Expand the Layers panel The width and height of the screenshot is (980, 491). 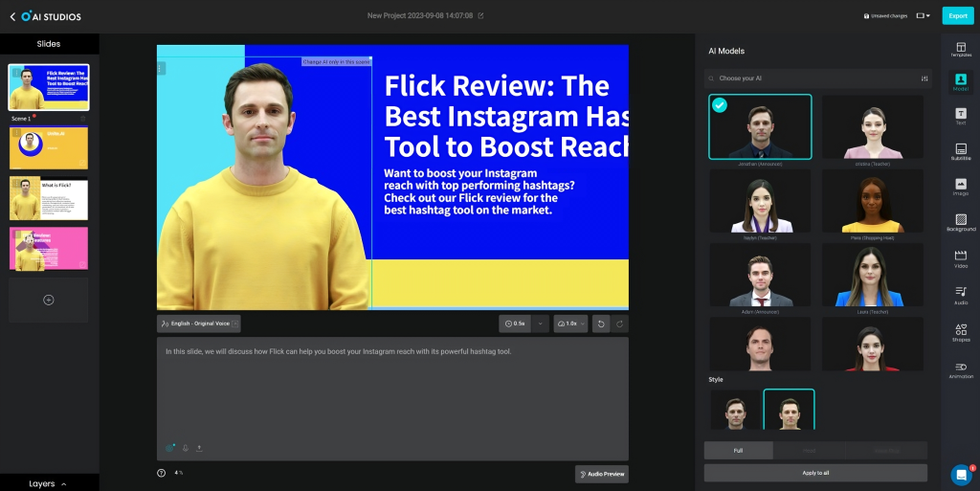pos(48,483)
